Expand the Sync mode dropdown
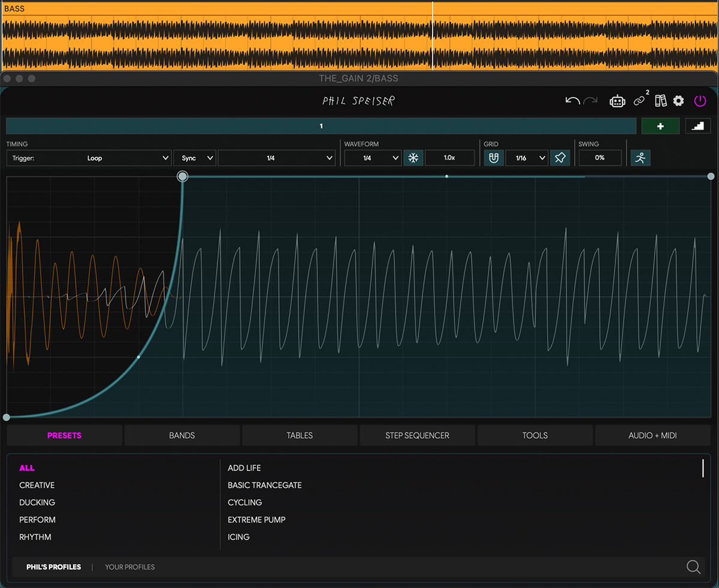 [195, 158]
